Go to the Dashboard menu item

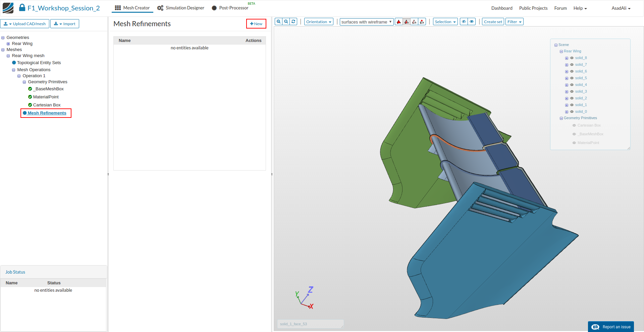[x=502, y=8]
